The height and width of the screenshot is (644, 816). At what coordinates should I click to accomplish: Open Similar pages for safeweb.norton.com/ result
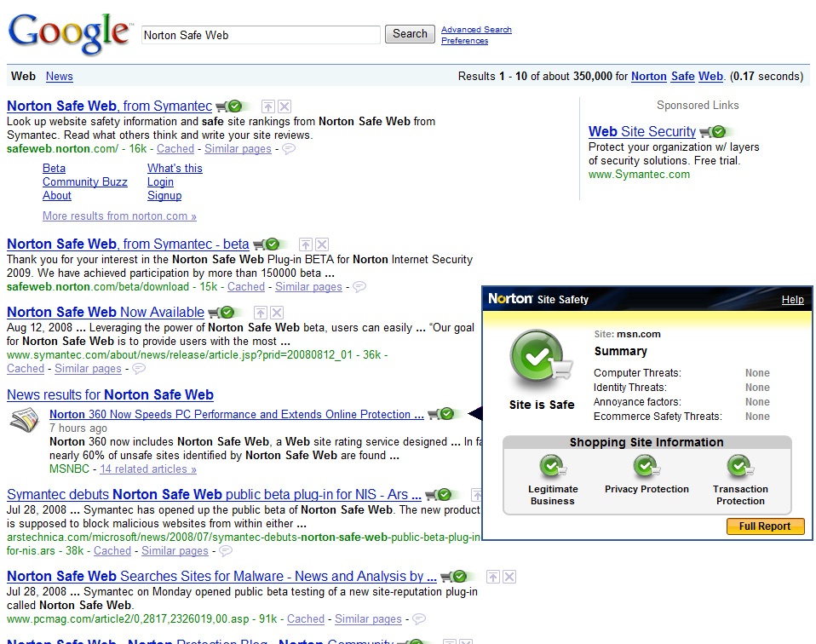[238, 149]
